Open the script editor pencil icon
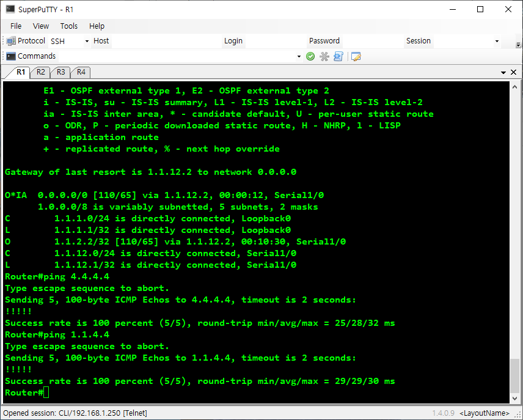Viewport: 523px width, 420px height. [x=356, y=56]
